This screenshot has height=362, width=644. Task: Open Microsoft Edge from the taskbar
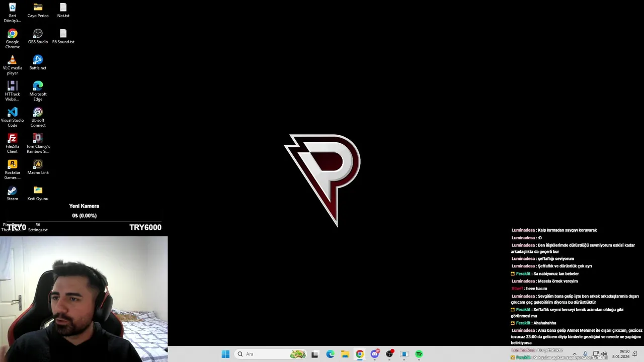[x=330, y=354]
